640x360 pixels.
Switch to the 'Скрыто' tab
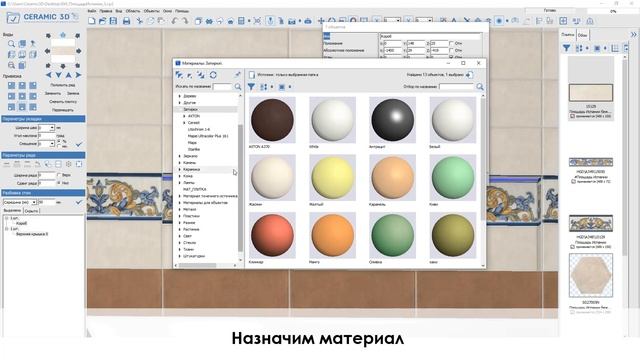pos(31,211)
